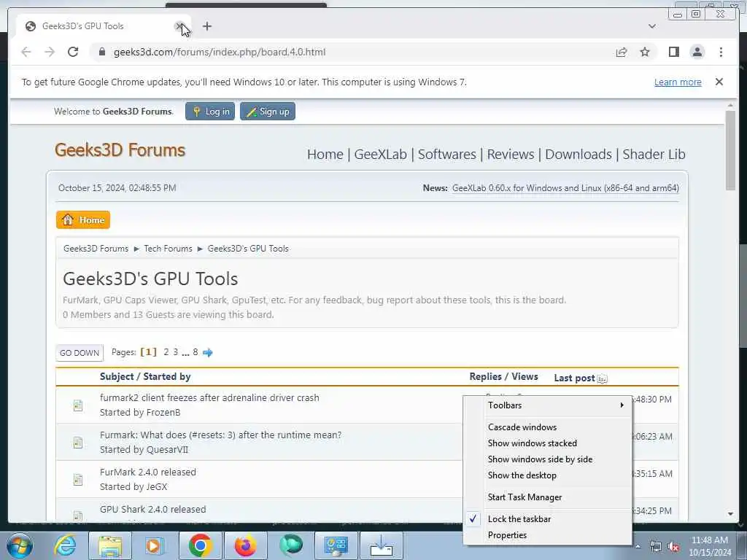Select Show windows side by side
The width and height of the screenshot is (747, 560).
pos(547,459)
